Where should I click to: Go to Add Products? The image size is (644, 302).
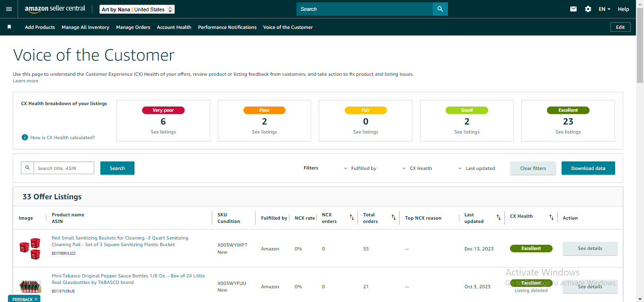(40, 27)
